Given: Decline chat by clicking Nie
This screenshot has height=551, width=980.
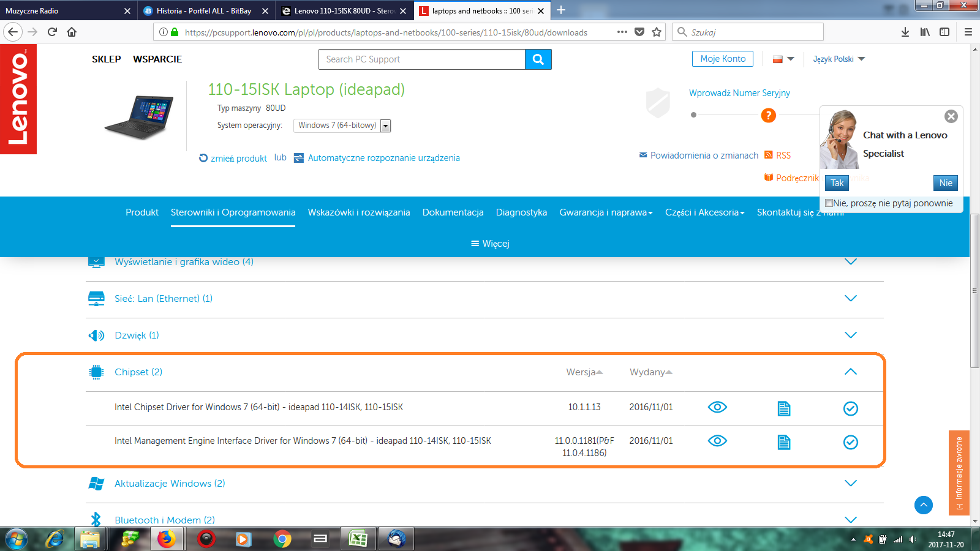Looking at the screenshot, I should pyautogui.click(x=946, y=183).
